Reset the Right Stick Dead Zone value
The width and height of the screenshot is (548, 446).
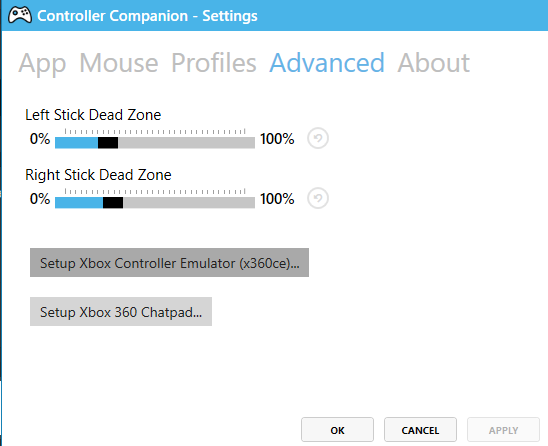(x=318, y=199)
